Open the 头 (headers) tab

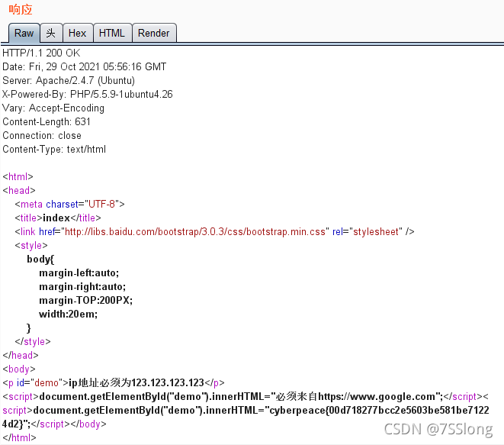click(51, 33)
